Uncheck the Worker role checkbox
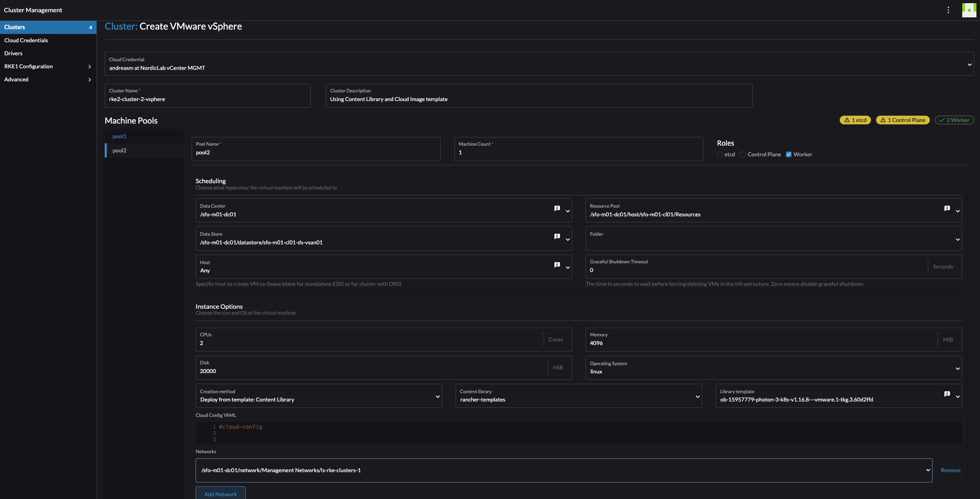The height and width of the screenshot is (499, 980). (x=789, y=154)
